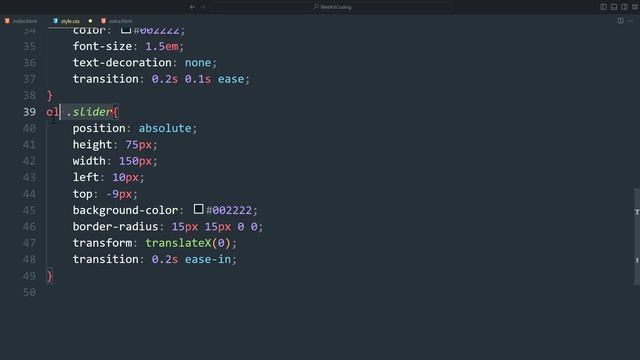
Task: Click the closing brace on line 38
Action: 50,96
